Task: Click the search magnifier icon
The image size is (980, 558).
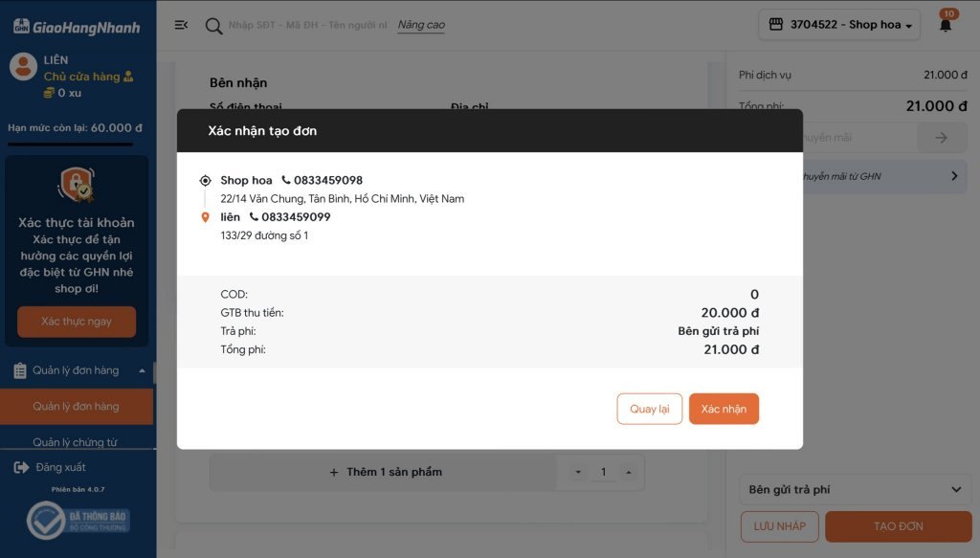Action: (x=213, y=26)
